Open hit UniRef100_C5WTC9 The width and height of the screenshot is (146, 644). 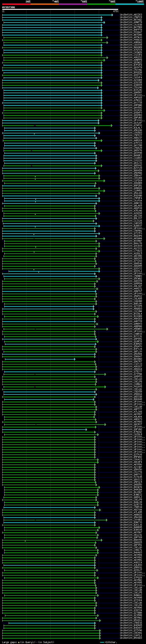(131, 17)
